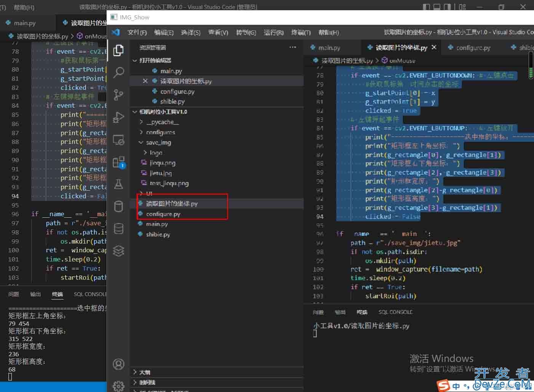Open the 问题 tab in the back VS Code panel
Screen dimensions: 534x392
14,294
